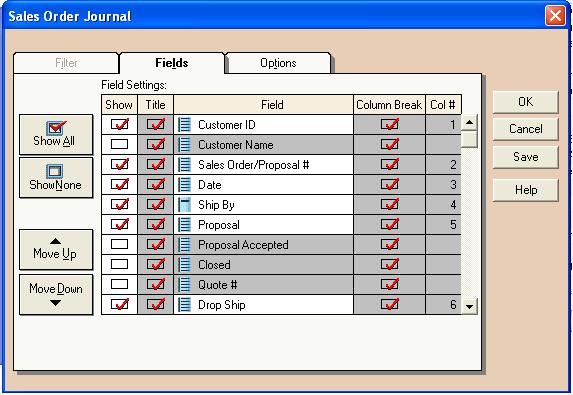The height and width of the screenshot is (395, 573).
Task: Switch to the Options tab
Action: [278, 63]
